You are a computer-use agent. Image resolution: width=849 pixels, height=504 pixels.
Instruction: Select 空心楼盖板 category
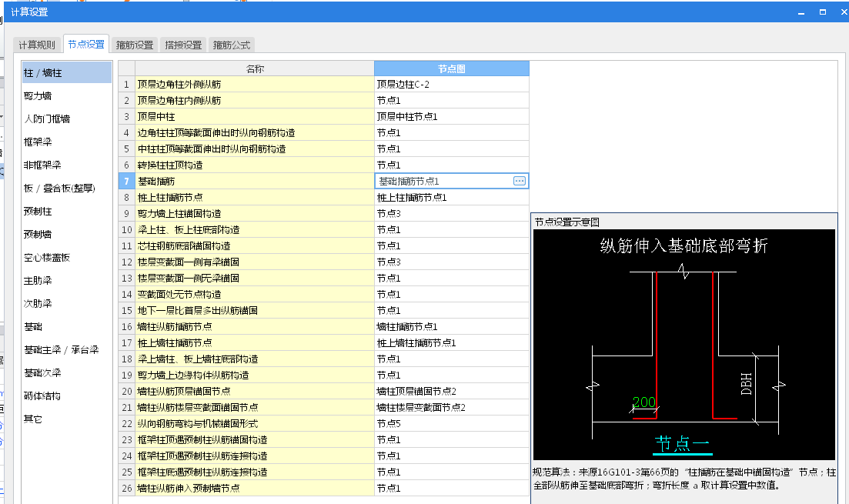click(67, 258)
